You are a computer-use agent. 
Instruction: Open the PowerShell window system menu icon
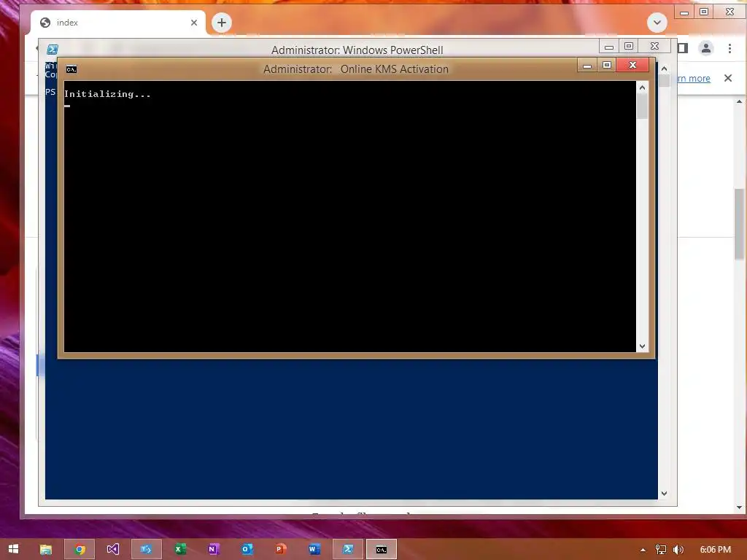point(53,49)
